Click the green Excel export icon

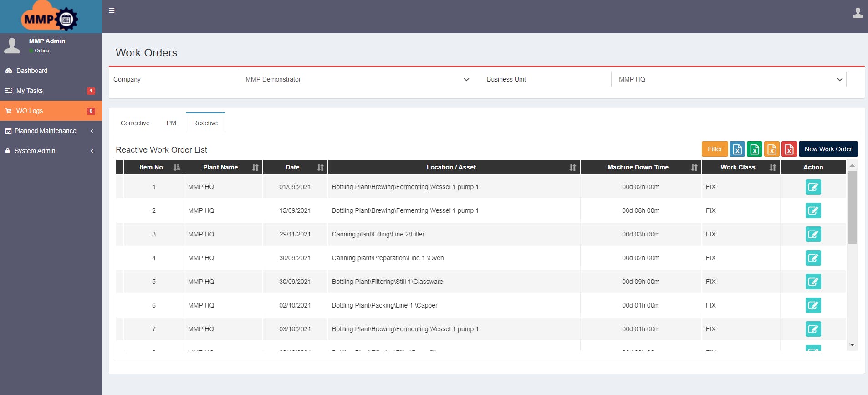pyautogui.click(x=755, y=149)
